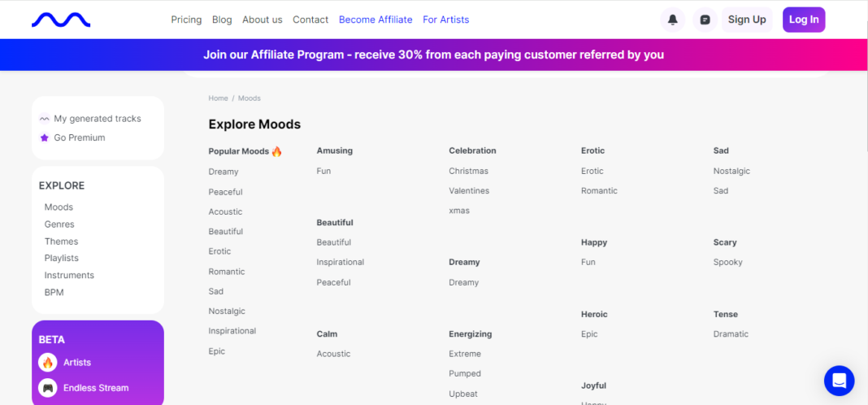Click the My generated tracks wave icon

45,119
